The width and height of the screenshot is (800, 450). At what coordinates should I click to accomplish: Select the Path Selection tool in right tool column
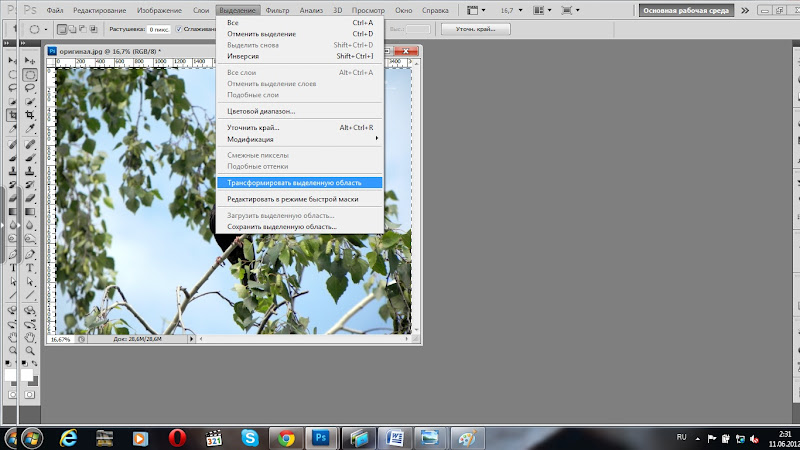click(30, 281)
